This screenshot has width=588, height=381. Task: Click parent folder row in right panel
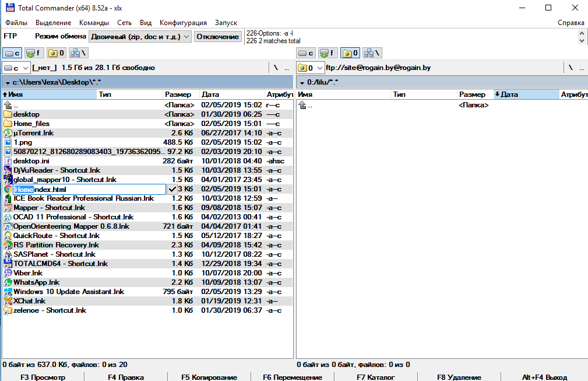point(442,105)
